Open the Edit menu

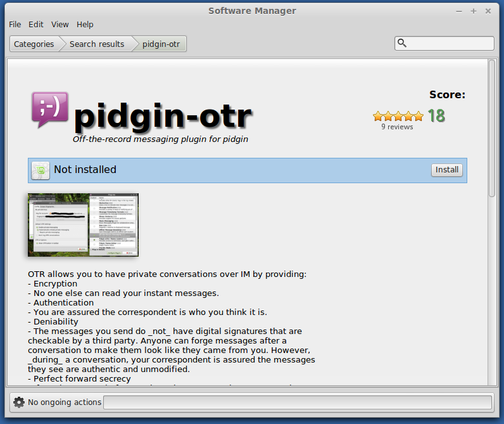click(x=35, y=25)
